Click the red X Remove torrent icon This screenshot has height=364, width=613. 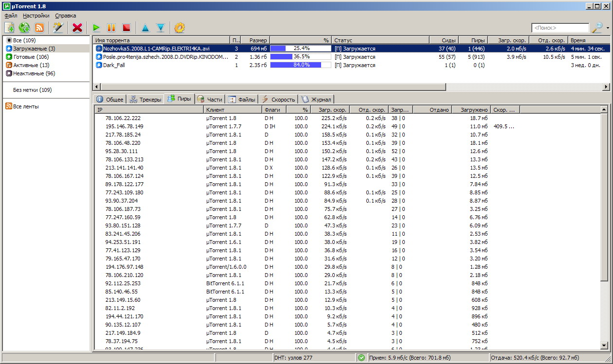click(x=77, y=28)
